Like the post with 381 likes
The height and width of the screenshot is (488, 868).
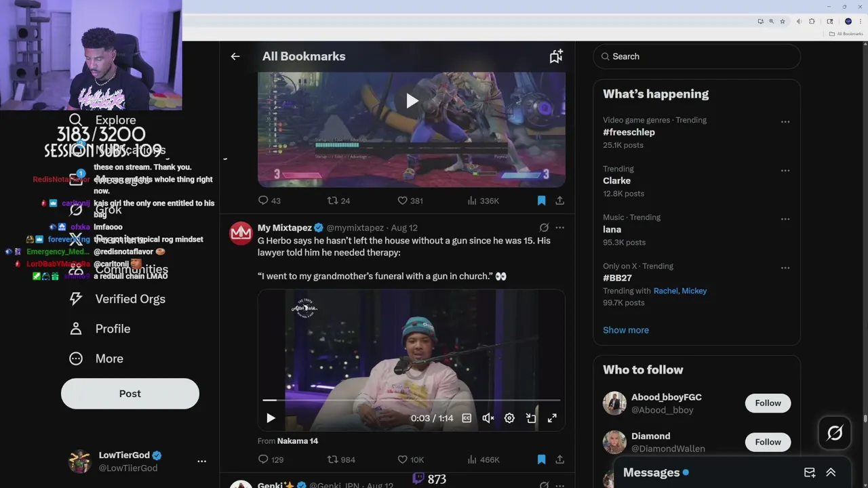pos(410,201)
